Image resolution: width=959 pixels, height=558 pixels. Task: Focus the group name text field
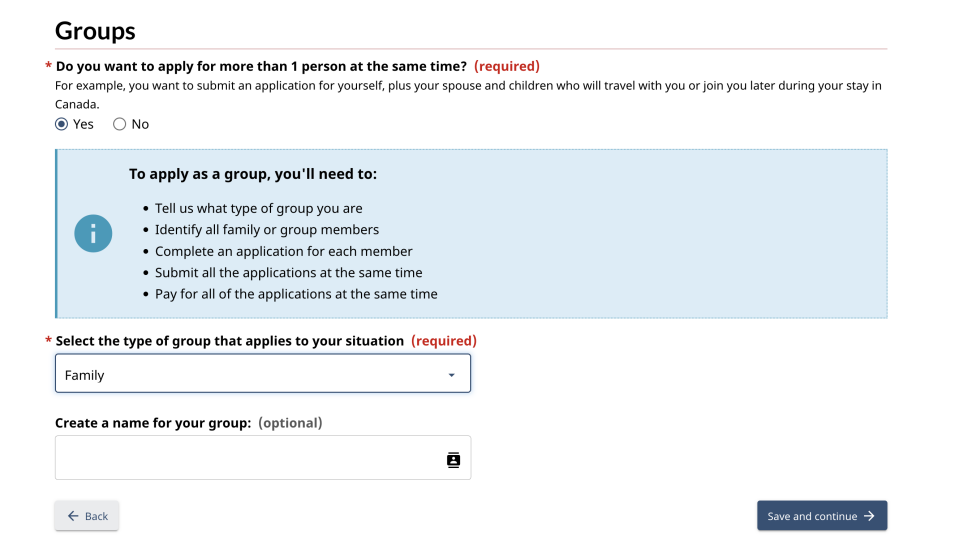coord(263,458)
